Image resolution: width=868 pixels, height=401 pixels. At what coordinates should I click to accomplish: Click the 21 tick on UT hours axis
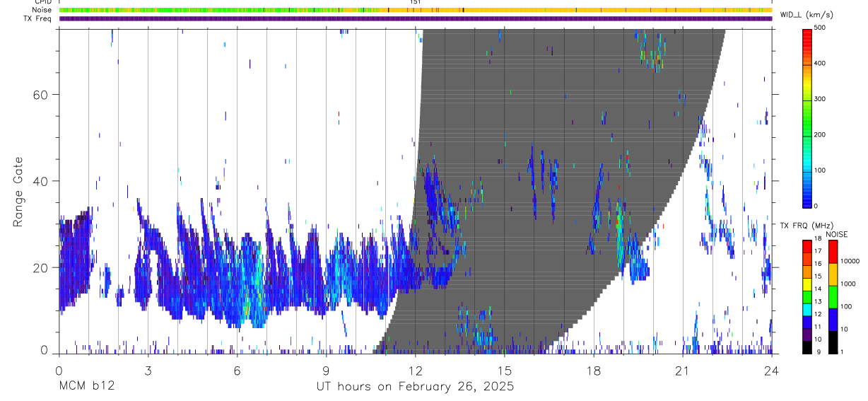coord(683,370)
